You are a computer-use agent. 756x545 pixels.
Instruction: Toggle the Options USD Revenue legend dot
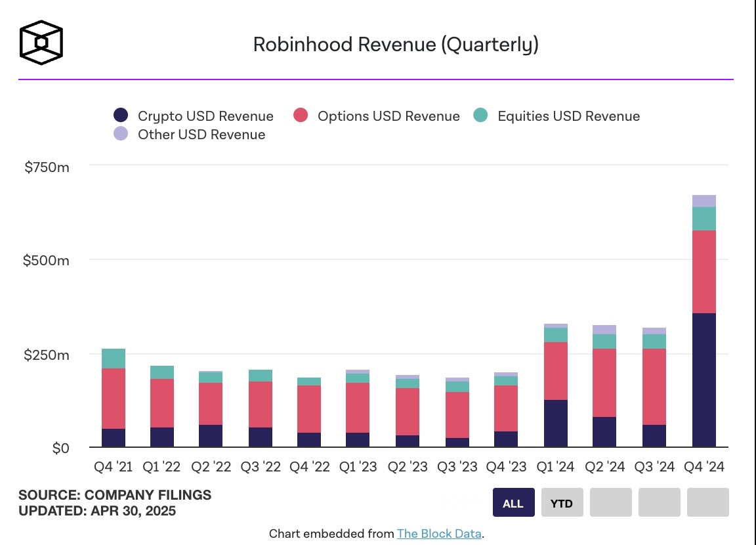tap(301, 116)
